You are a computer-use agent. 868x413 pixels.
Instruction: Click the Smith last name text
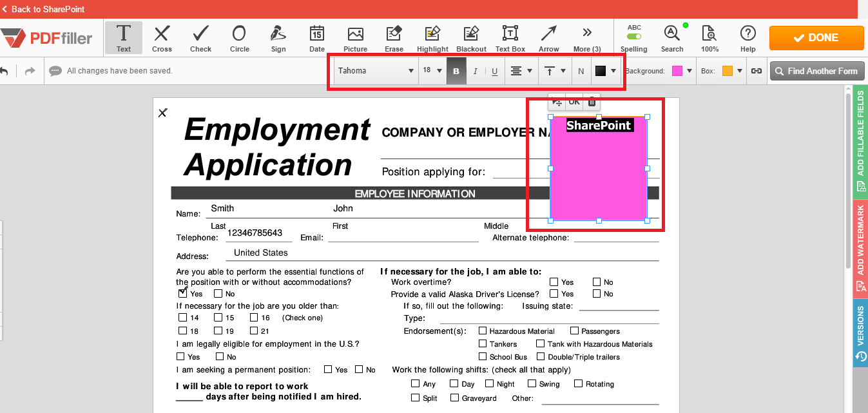click(222, 208)
